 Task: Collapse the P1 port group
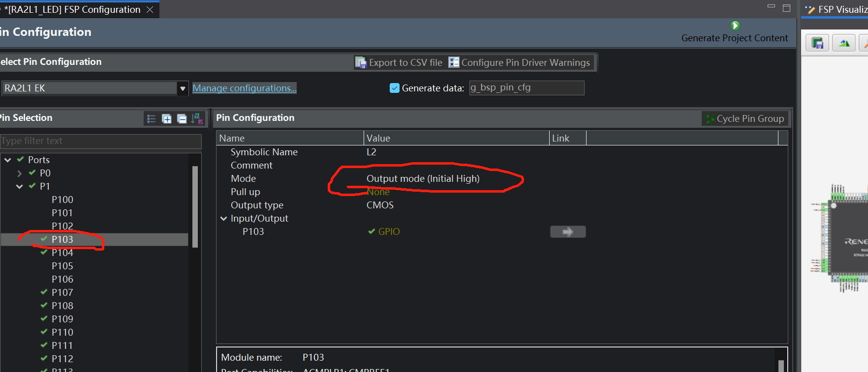coord(20,186)
